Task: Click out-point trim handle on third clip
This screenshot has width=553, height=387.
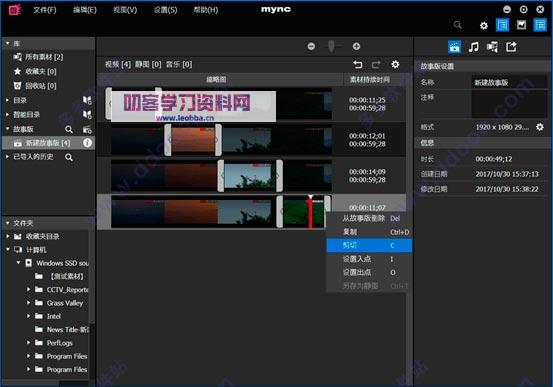Action: pyautogui.click(x=279, y=176)
